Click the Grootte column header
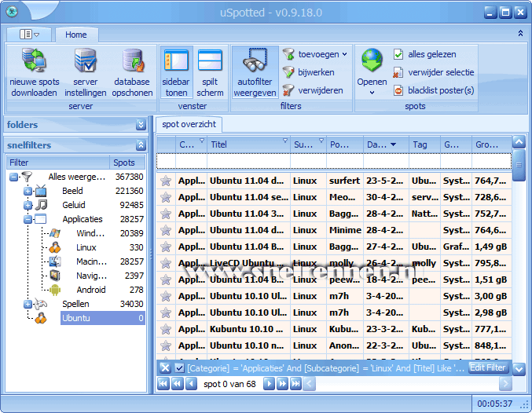 coord(492,144)
